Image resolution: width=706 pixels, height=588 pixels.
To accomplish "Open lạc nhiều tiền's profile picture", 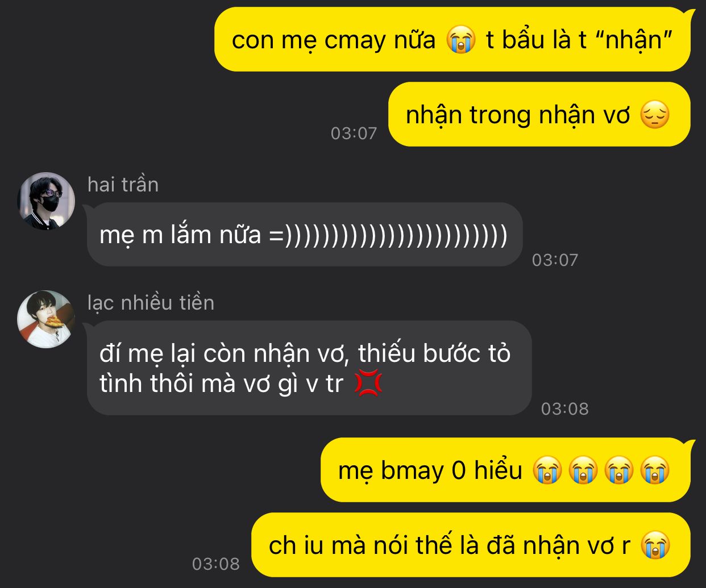I will pyautogui.click(x=47, y=319).
